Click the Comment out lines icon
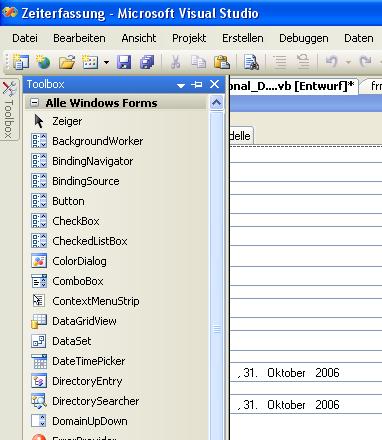Image resolution: width=382 pixels, height=440 pixels. [279, 62]
